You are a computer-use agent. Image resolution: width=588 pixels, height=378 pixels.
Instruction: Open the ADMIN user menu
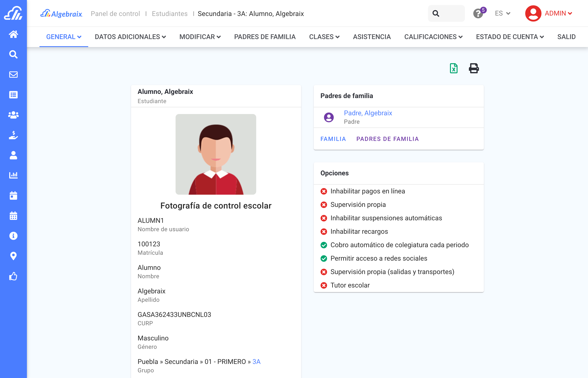click(549, 13)
